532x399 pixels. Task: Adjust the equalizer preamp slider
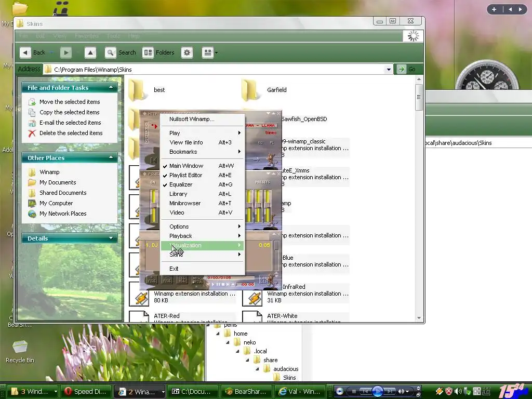tap(153, 206)
